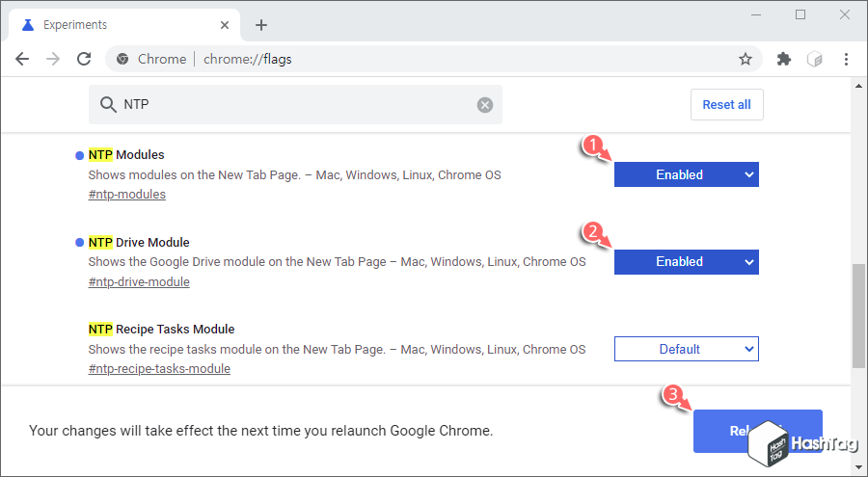This screenshot has height=477, width=868.
Task: Clear the NTP search with the X icon
Action: [x=485, y=105]
